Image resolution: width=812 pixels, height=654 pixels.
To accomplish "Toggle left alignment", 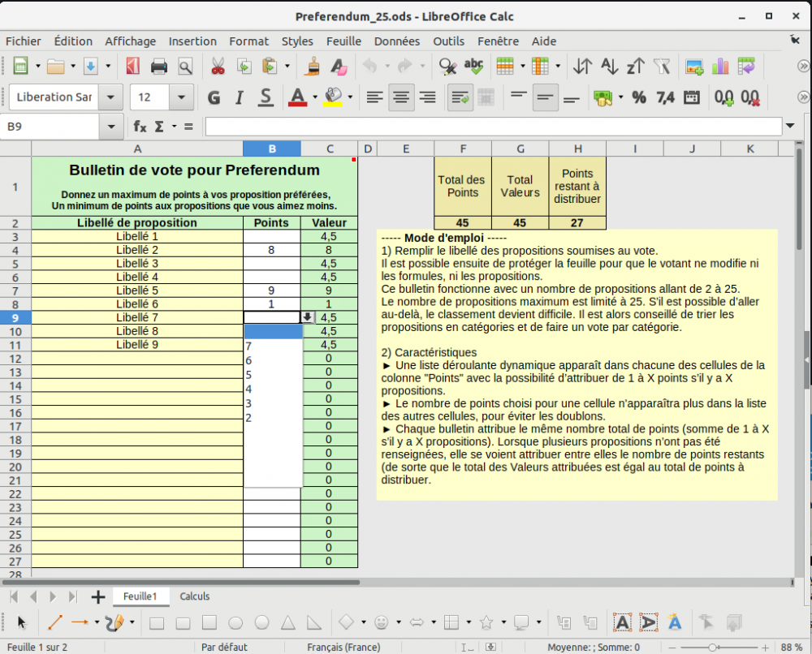I will pos(374,97).
